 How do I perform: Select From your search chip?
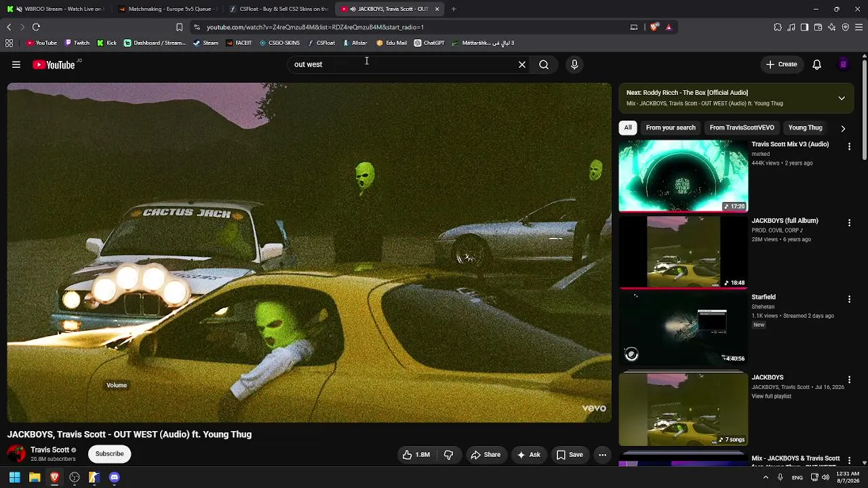(671, 127)
